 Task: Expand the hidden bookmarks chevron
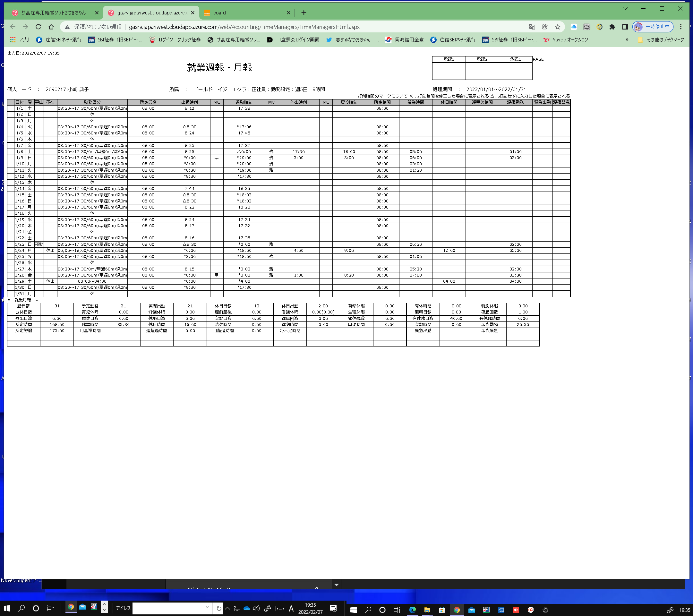pyautogui.click(x=627, y=40)
